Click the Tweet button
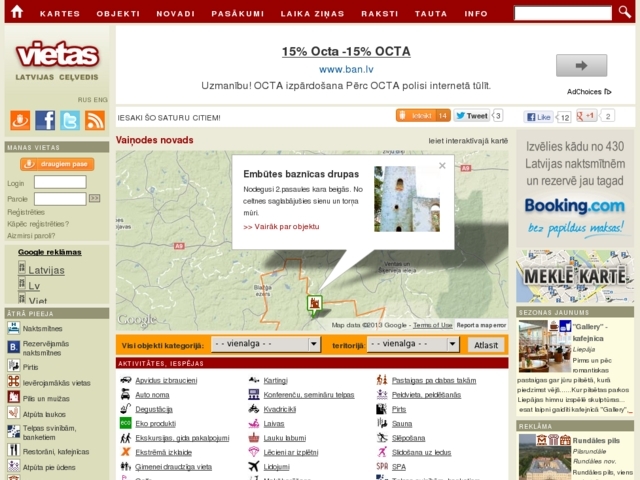 tap(472, 116)
